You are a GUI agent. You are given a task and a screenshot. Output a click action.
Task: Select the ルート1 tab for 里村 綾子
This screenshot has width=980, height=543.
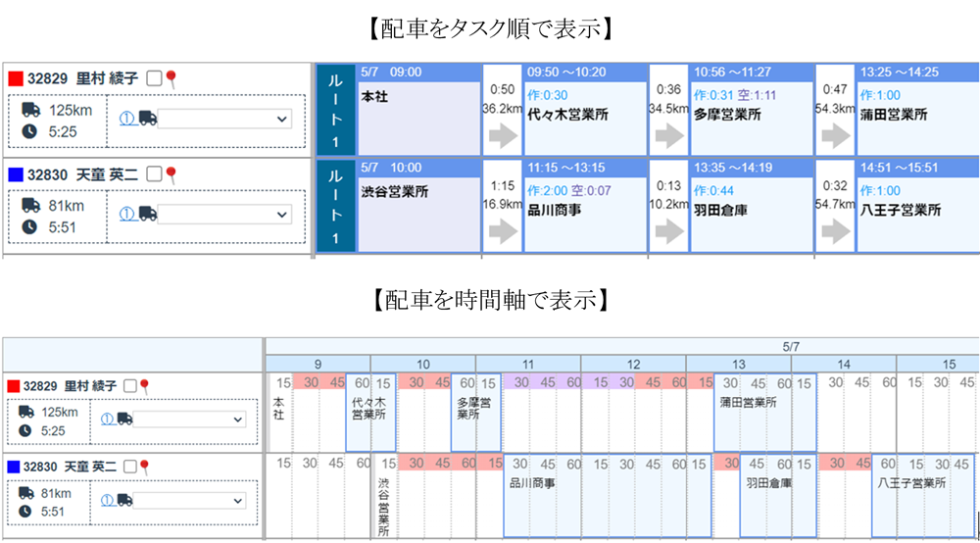tap(335, 110)
